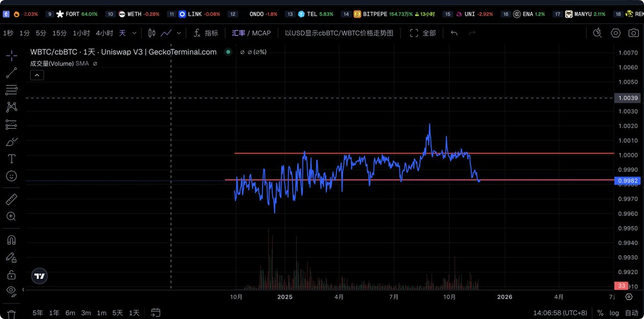The width and height of the screenshot is (644, 319).
Task: Toggle stay-in-drawing-mode pencil lock
Action: coord(11,257)
